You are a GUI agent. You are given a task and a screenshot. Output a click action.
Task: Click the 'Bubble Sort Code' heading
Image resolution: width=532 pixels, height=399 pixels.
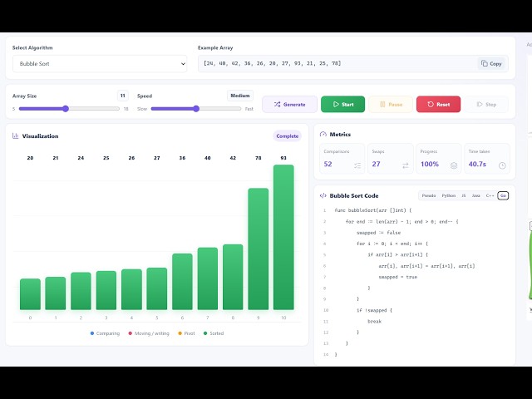354,196
